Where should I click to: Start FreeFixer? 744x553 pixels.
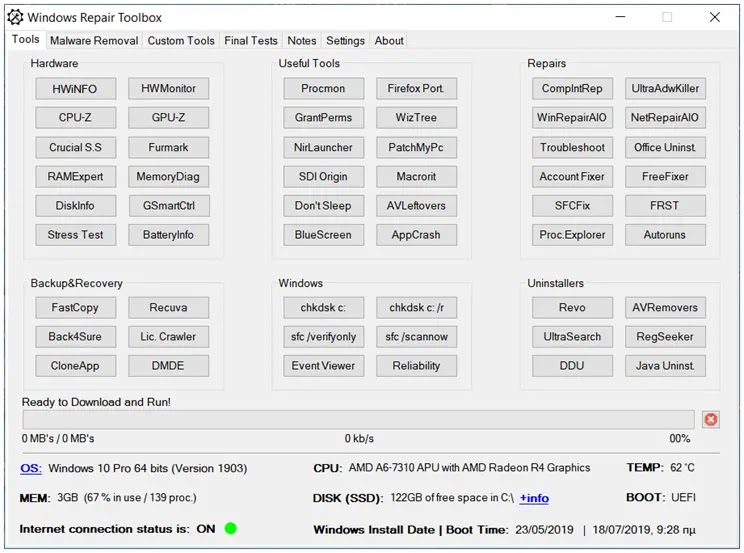pos(665,177)
